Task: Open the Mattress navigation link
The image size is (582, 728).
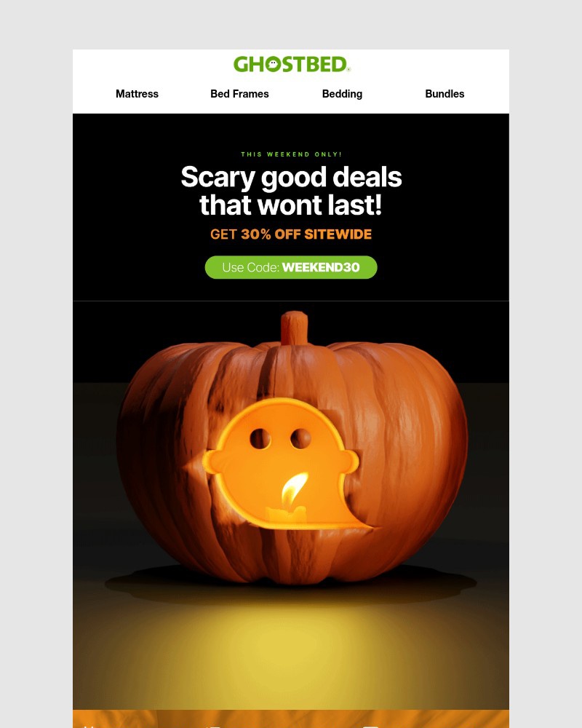Action: pos(137,94)
